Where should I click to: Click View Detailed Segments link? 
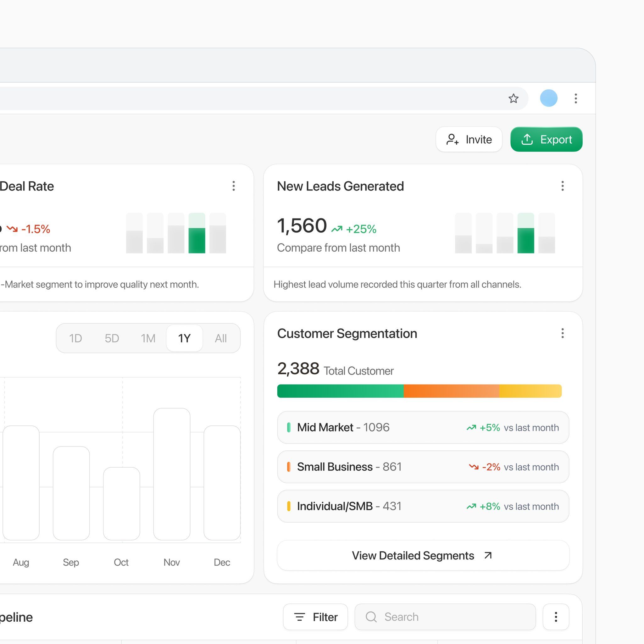tap(423, 555)
